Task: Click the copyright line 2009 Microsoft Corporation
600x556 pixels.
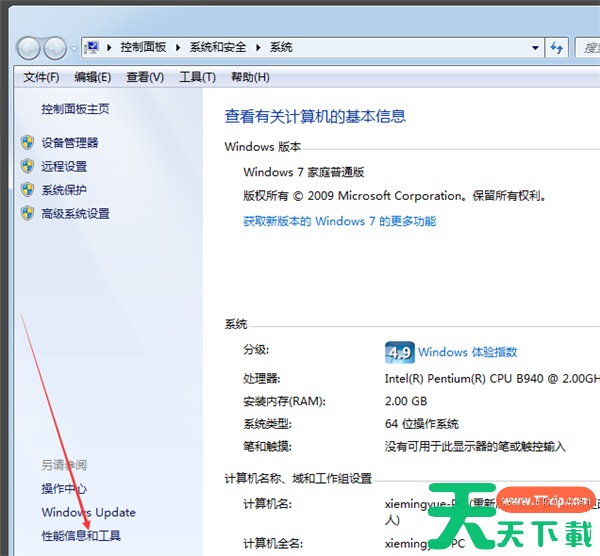Action: click(395, 196)
